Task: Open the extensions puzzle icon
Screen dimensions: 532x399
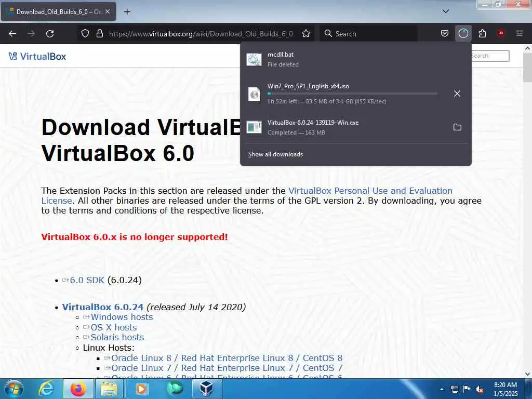Action: tap(482, 34)
